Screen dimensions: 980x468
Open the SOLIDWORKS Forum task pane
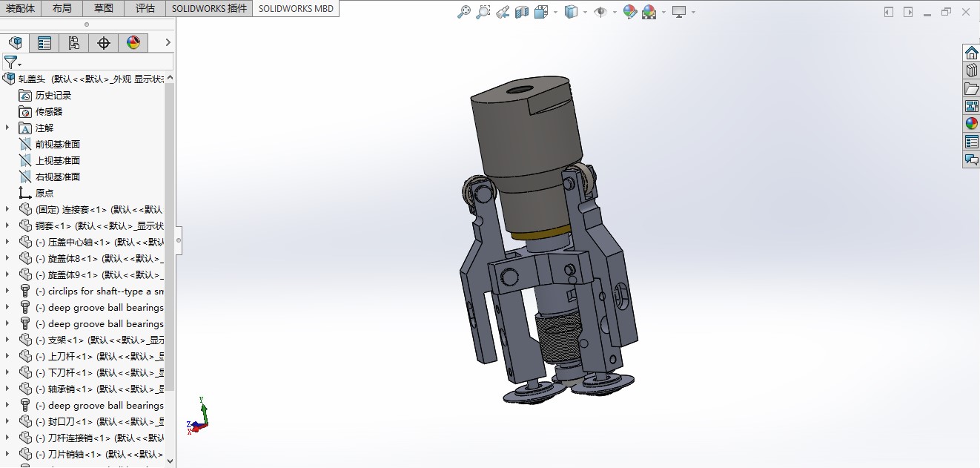click(x=971, y=159)
